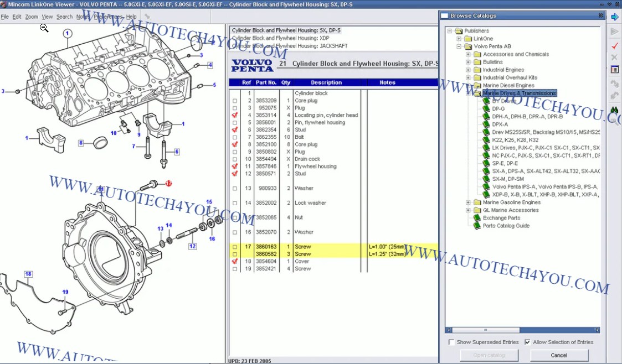Tick the checkbox for part 13 Washer
This screenshot has width=622, height=364.
point(235,187)
